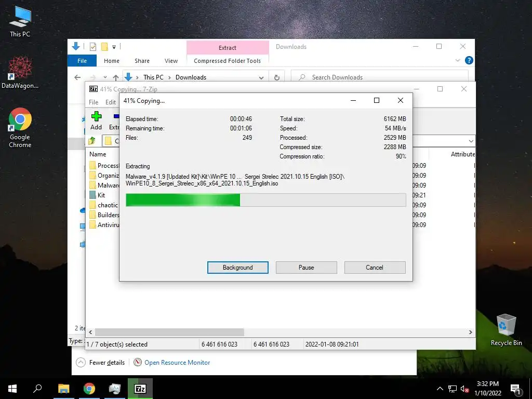Viewport: 532px width, 399px height.
Task: Click status date '2022-01-08 09:21:01'
Action: [332, 344]
